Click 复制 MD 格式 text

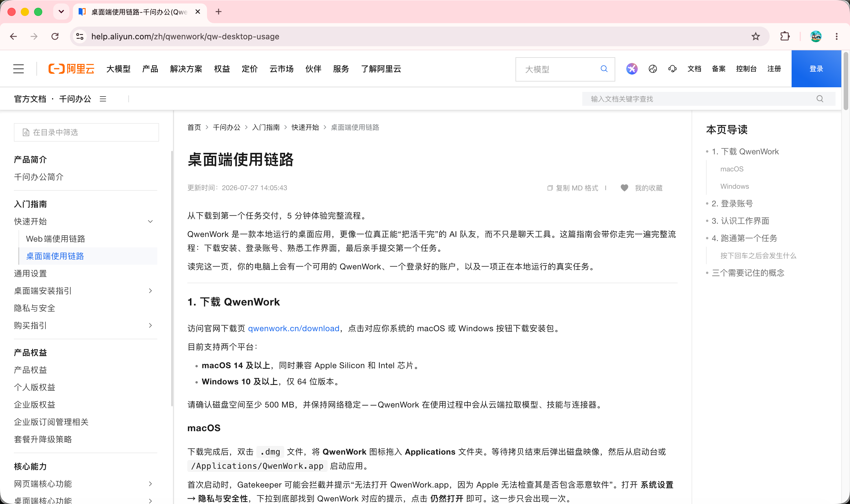point(577,188)
